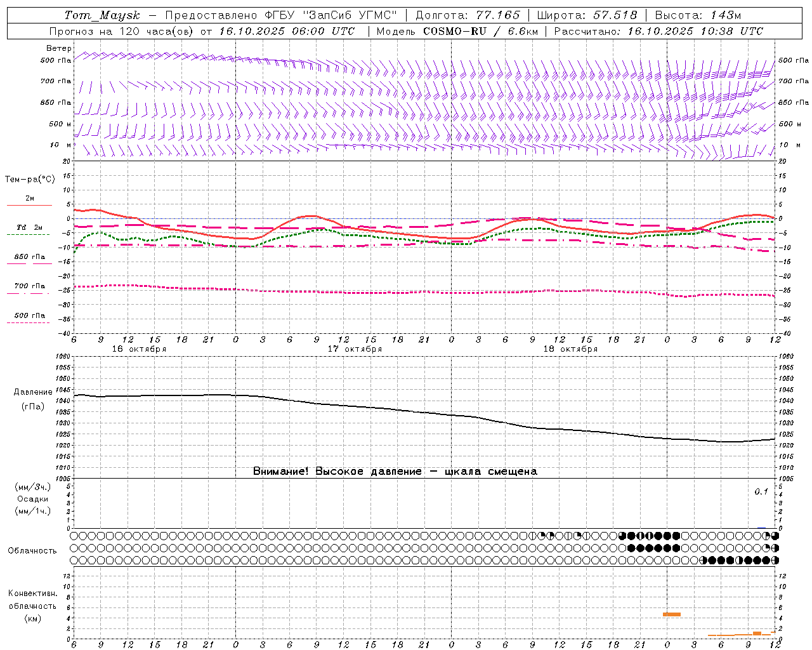Click the (км) convective cloud unit label
Image resolution: width=812 pixels, height=650 pixels.
click(x=33, y=618)
